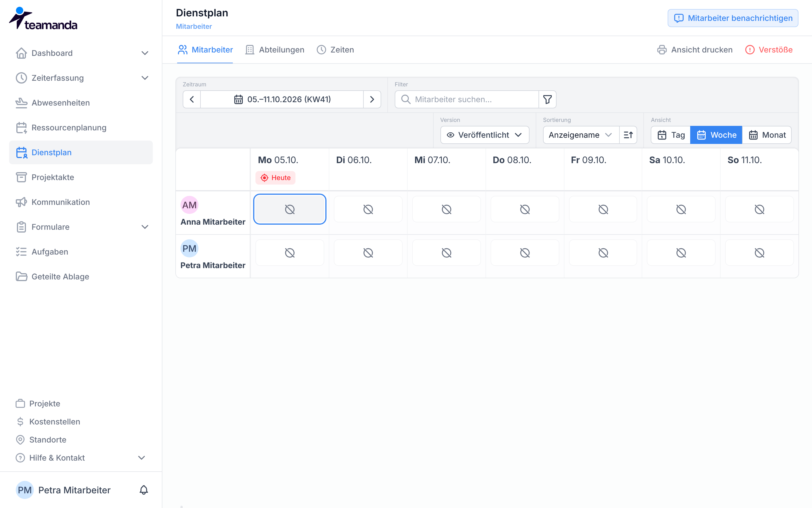Image resolution: width=812 pixels, height=508 pixels.
Task: Expand the Hilfe & Kontakt chevron
Action: click(142, 457)
